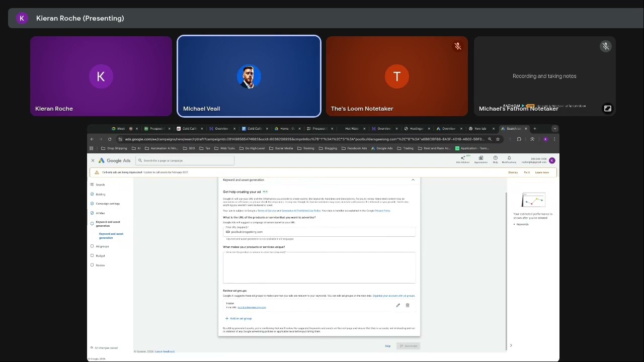Image resolution: width=644 pixels, height=362 pixels.
Task: Click the search field for page or campaign
Action: click(185, 160)
